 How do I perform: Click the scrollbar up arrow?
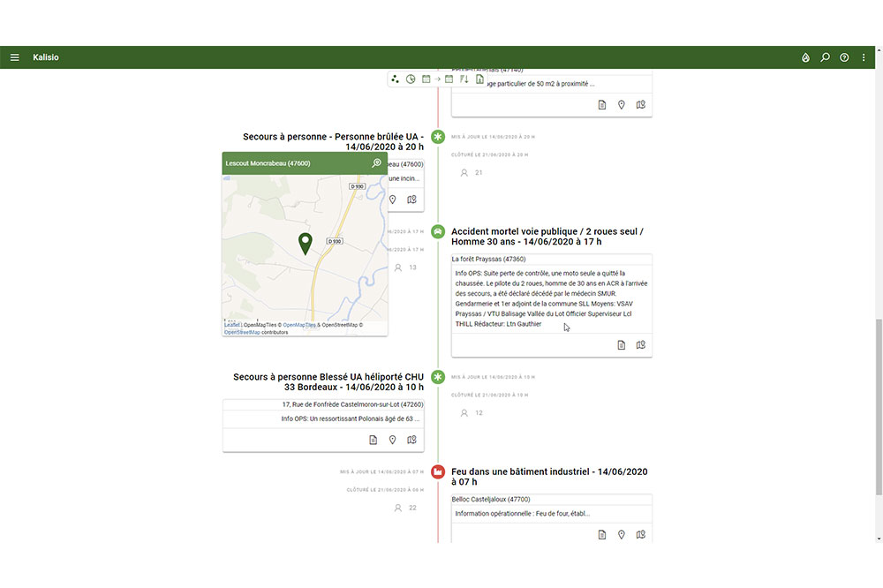879,50
